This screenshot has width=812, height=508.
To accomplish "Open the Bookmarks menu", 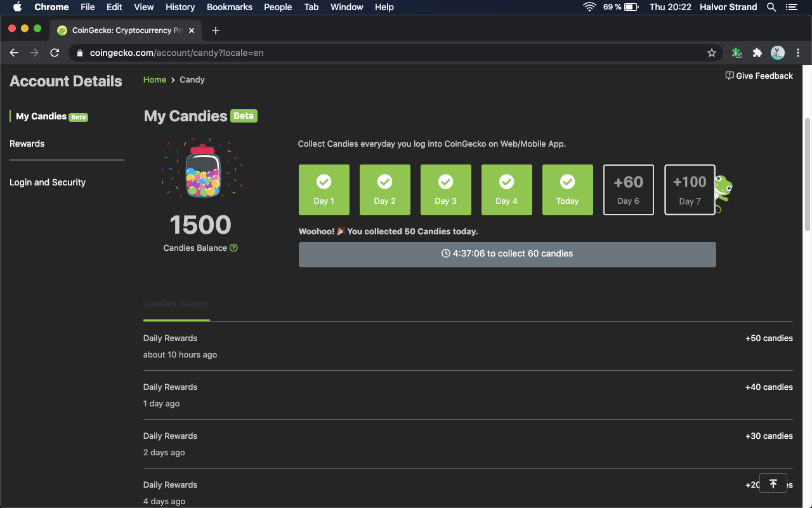I will point(229,7).
